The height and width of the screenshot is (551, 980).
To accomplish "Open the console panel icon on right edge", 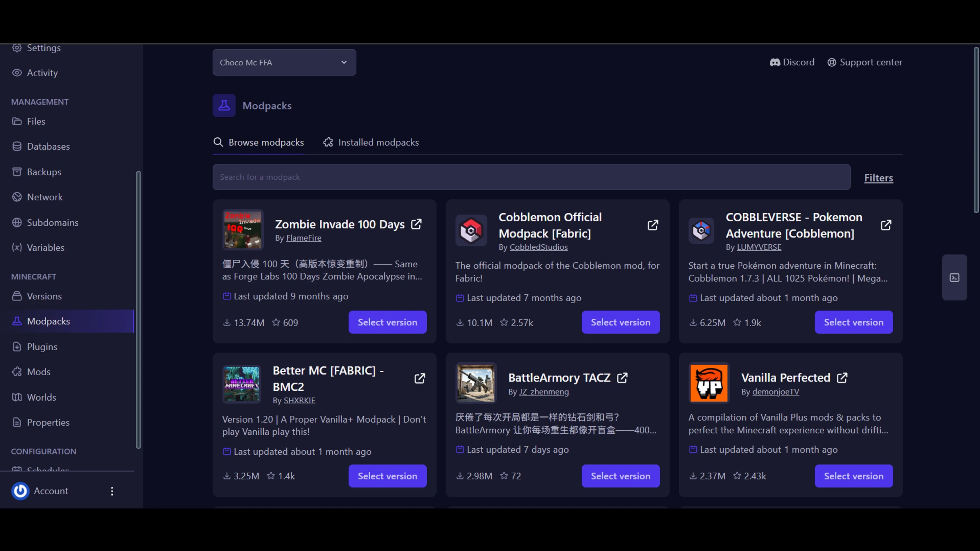I will coord(955,278).
